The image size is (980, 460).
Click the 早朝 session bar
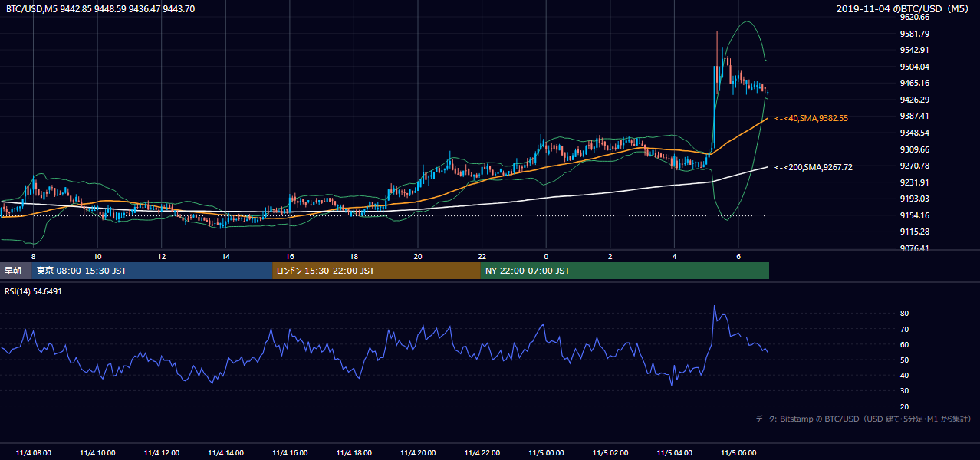pyautogui.click(x=15, y=271)
